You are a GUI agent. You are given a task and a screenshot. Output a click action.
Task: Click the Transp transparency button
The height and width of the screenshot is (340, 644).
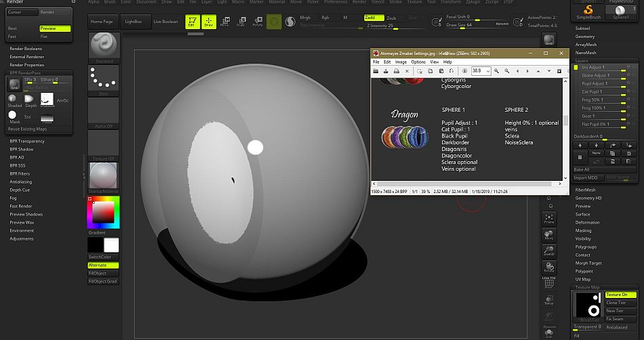(x=549, y=300)
